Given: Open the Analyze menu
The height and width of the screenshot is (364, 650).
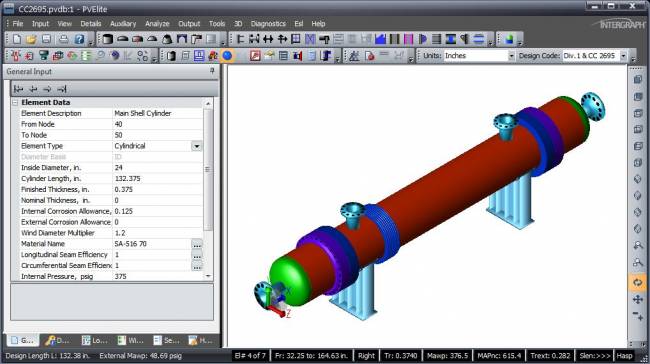Looking at the screenshot, I should pos(157,24).
